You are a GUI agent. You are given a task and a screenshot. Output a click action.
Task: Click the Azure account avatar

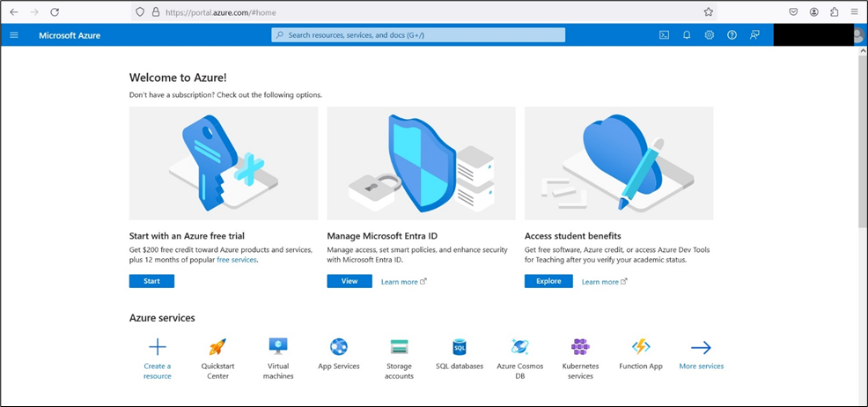pyautogui.click(x=858, y=35)
